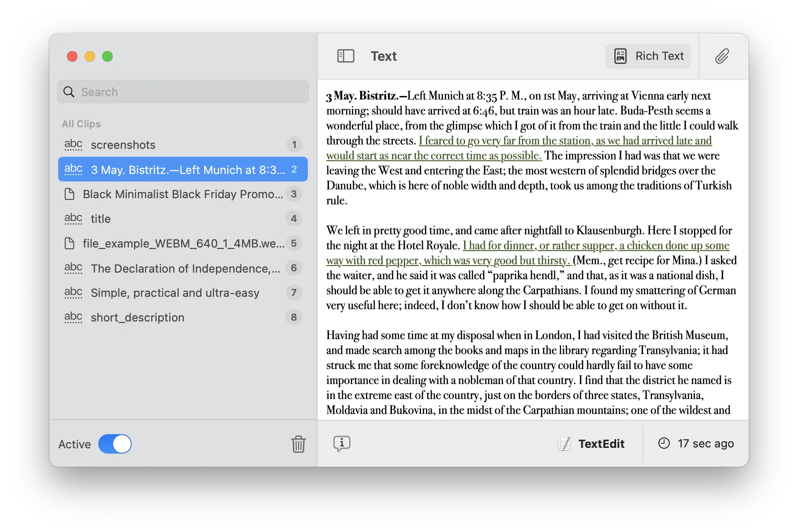
Task: Click the yellow minimize window button
Action: pos(90,56)
